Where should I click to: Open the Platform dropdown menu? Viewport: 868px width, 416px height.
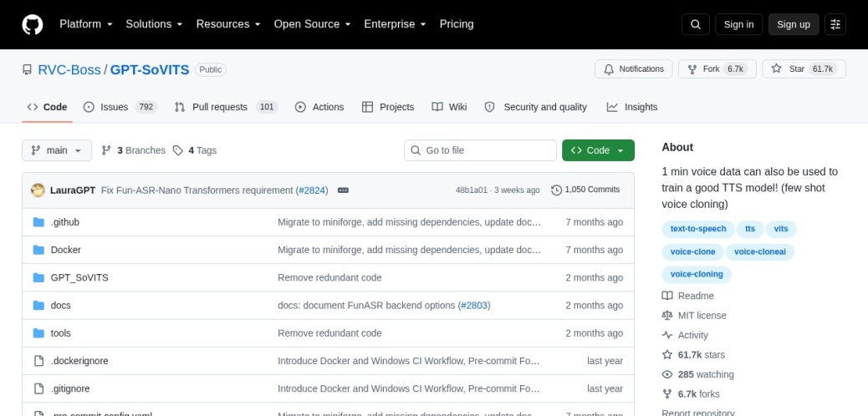pos(86,24)
